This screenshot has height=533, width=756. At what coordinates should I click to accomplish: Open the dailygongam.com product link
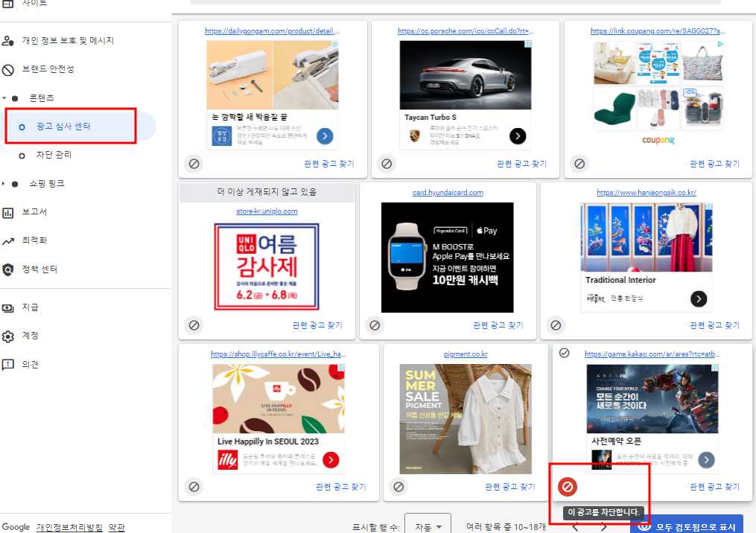click(x=272, y=31)
